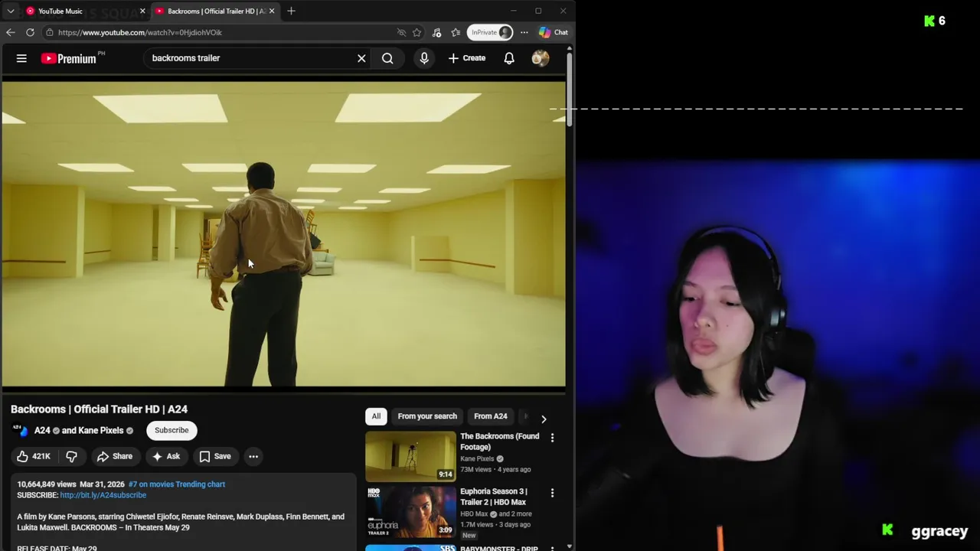The width and height of the screenshot is (980, 551).
Task: Open Euphoria Season 3 trailer thumbnail
Action: point(410,511)
